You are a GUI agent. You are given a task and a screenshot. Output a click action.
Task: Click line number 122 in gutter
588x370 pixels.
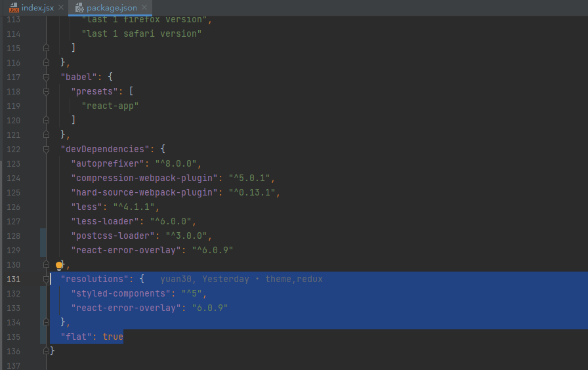tap(14, 149)
